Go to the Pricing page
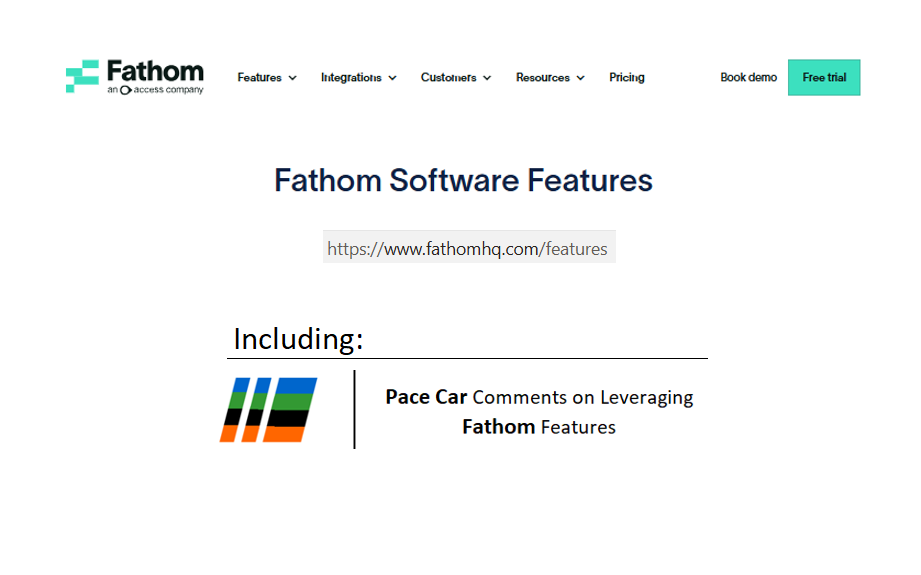This screenshot has width=921, height=575. click(x=627, y=78)
